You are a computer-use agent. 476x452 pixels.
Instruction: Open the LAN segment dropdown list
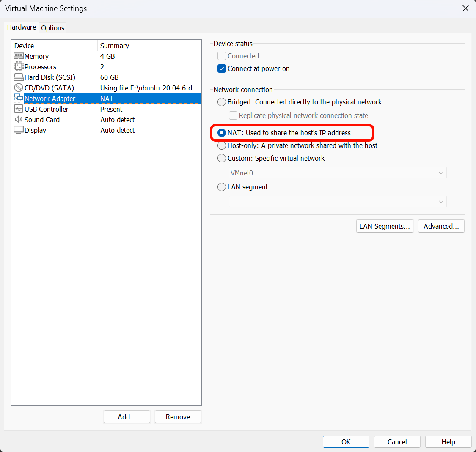click(x=338, y=202)
